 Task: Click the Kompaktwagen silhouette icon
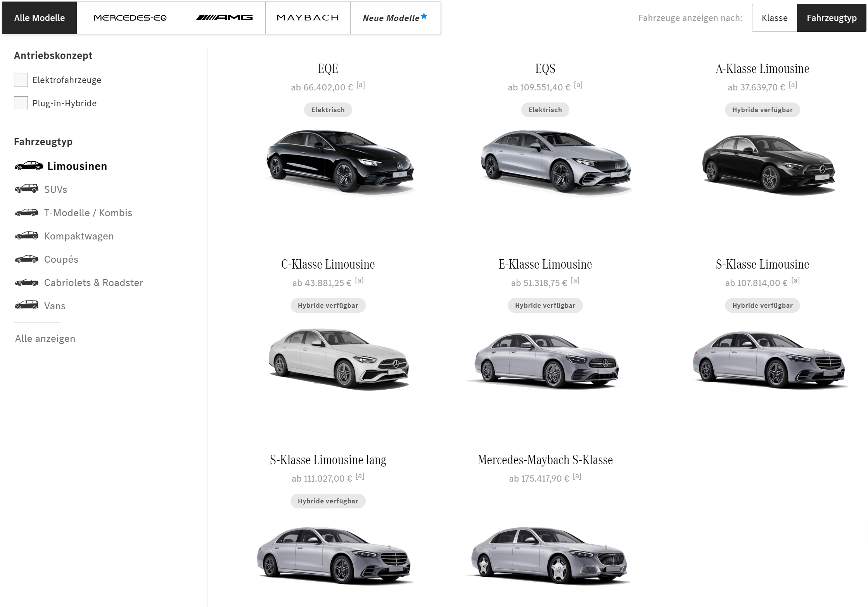point(26,236)
